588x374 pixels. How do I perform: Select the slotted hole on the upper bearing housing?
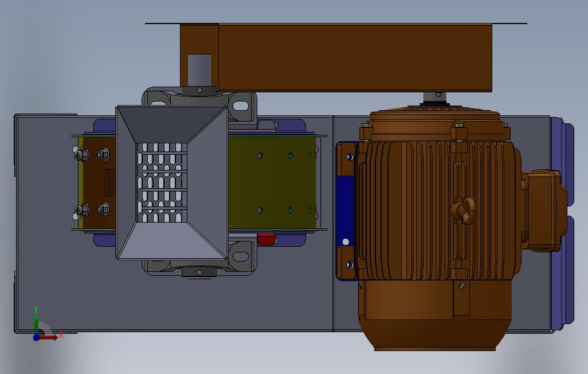point(241,106)
